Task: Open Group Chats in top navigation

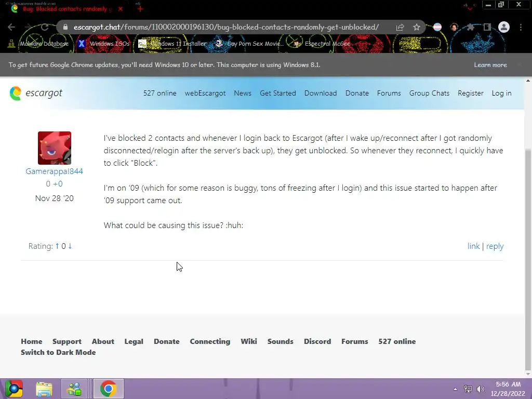Action: 429,94
